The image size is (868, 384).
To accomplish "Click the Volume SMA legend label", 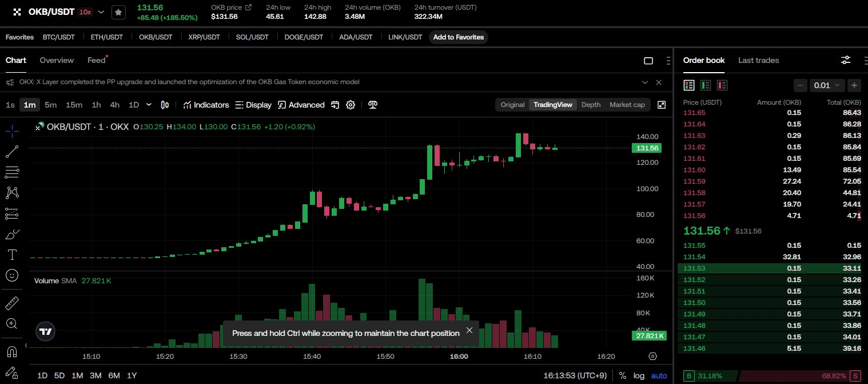I will point(55,281).
